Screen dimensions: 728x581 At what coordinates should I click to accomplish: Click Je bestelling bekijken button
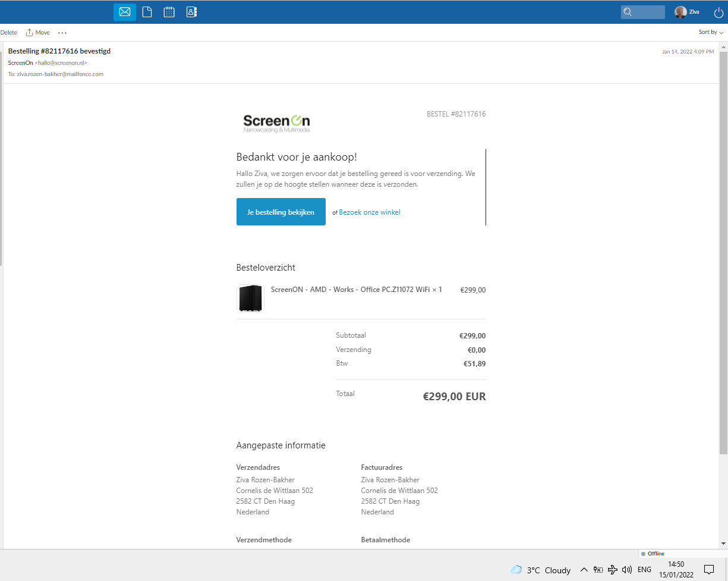coord(281,212)
